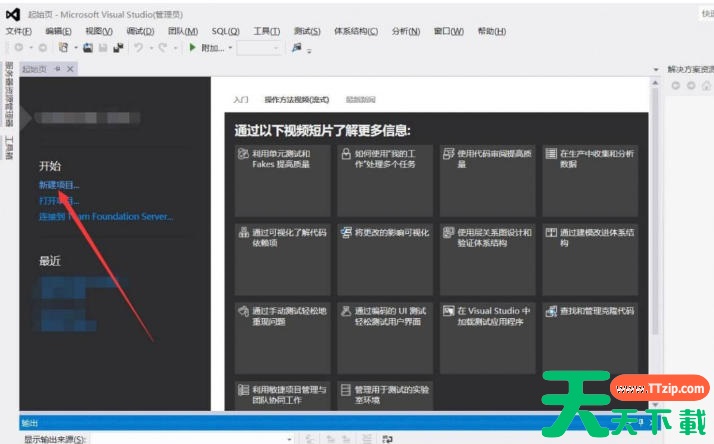Click the Visual Studio logo in title bar
Viewport: 714px width, 444px height.
coord(13,15)
